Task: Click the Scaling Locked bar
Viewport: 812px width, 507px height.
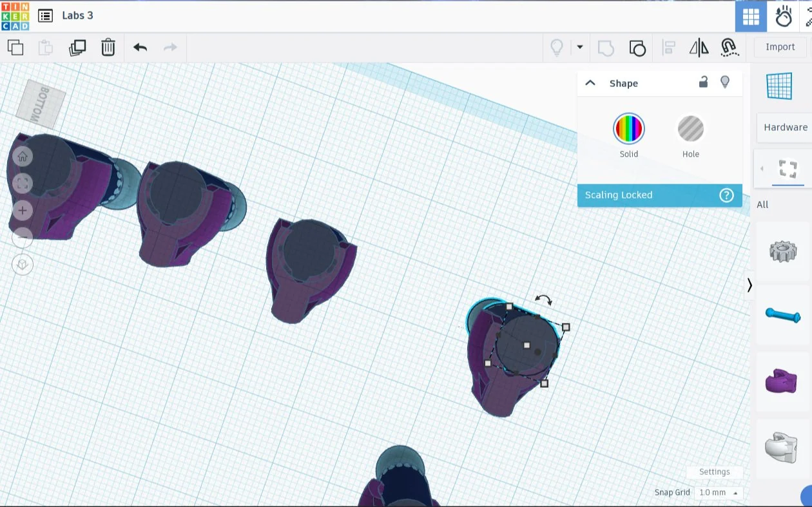Action: click(659, 195)
